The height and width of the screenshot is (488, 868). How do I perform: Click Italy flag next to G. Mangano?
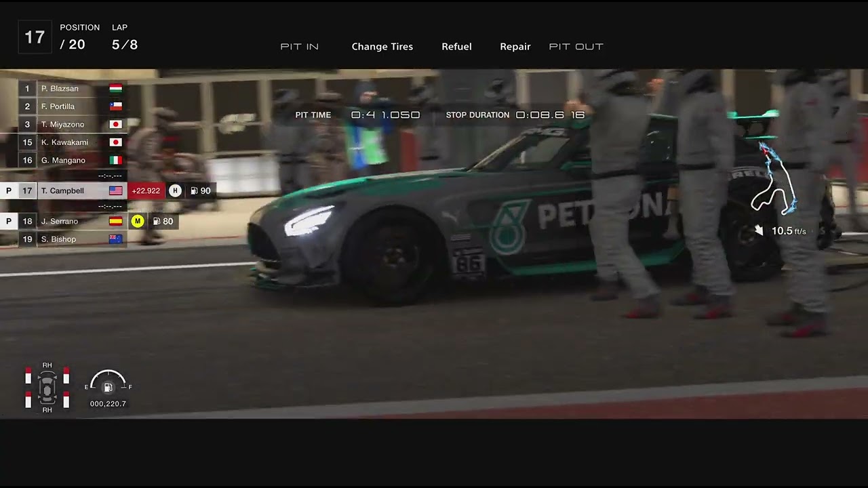[115, 161]
